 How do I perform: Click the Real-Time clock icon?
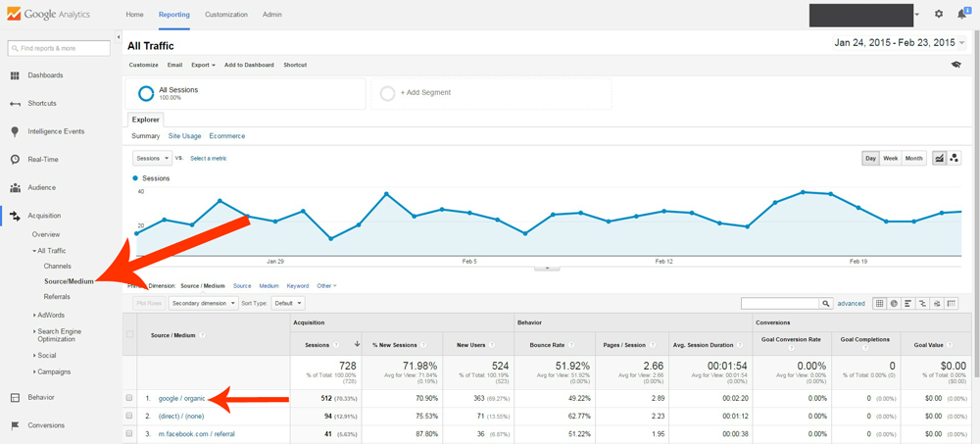pos(15,159)
